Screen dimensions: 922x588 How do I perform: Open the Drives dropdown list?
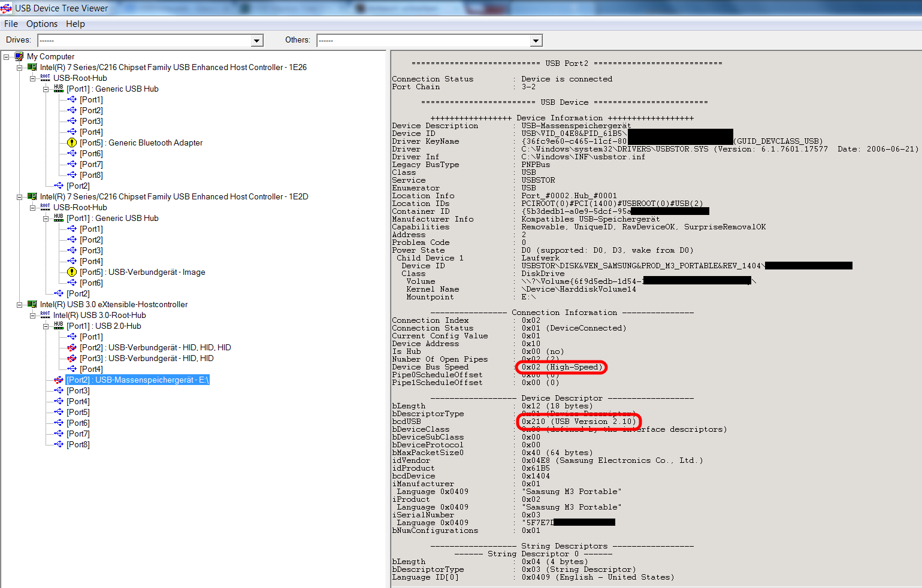coord(257,41)
